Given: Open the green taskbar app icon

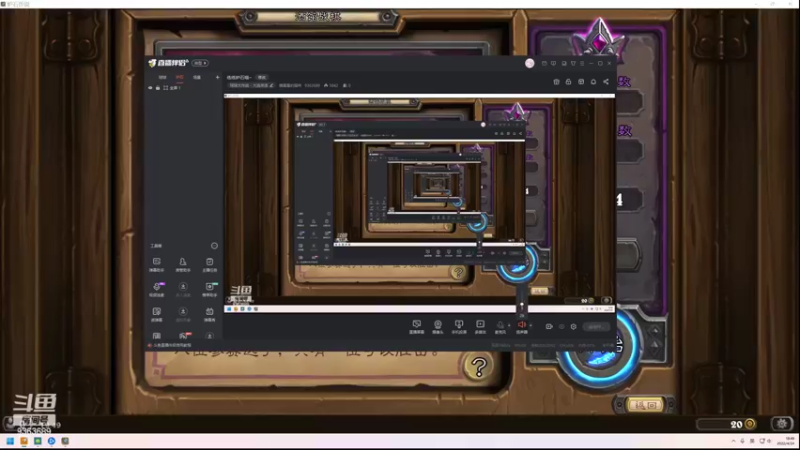Looking at the screenshot, I should pyautogui.click(x=38, y=441).
